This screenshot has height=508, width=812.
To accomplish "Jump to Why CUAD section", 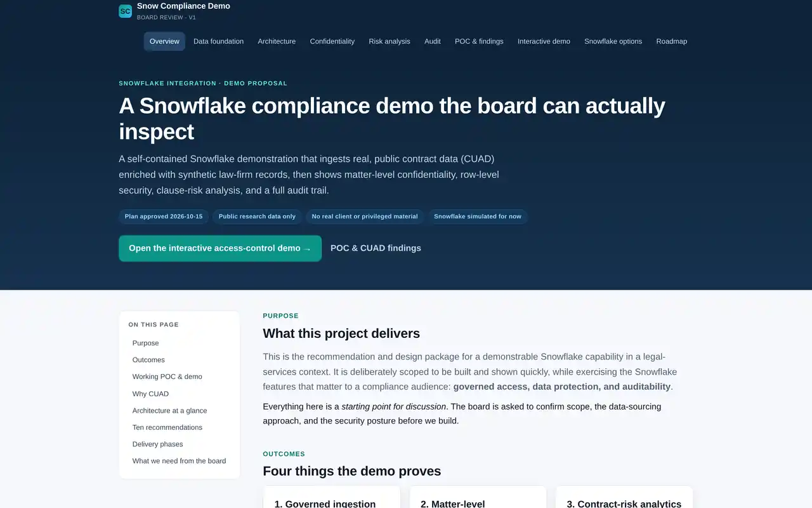I will tap(180, 394).
